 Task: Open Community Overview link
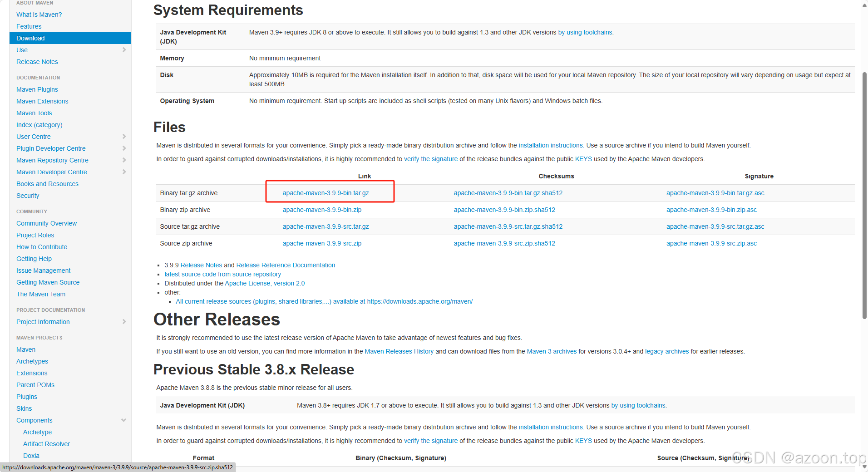[46, 223]
